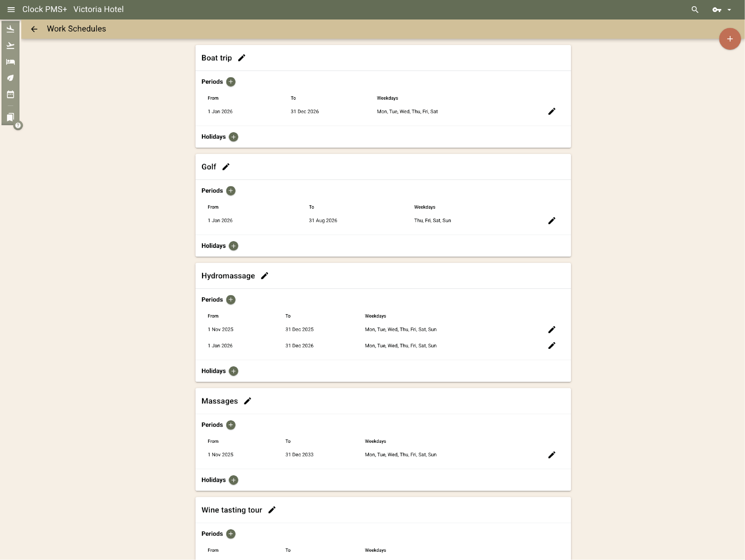Expand the key account dropdown arrow
This screenshot has height=560, width=745.
pyautogui.click(x=729, y=10)
